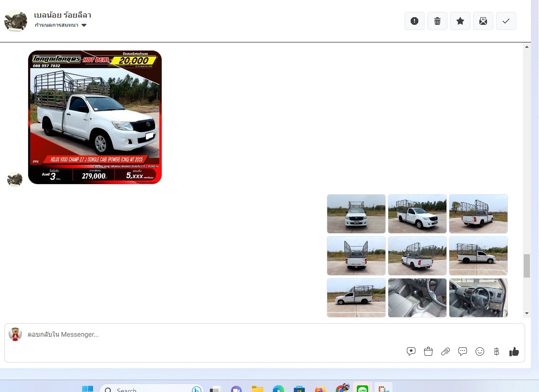Viewport: 539px width, 392px height.
Task: Attach a file with paperclip icon
Action: point(446,351)
